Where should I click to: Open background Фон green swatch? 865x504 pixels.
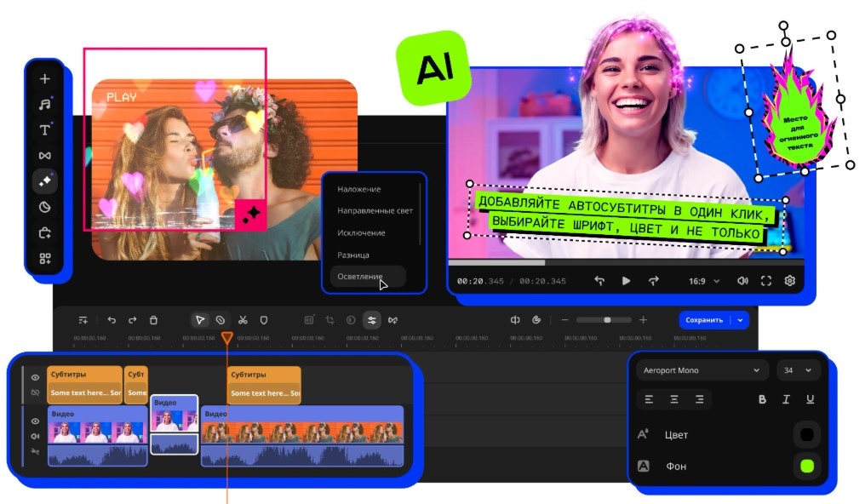click(806, 466)
